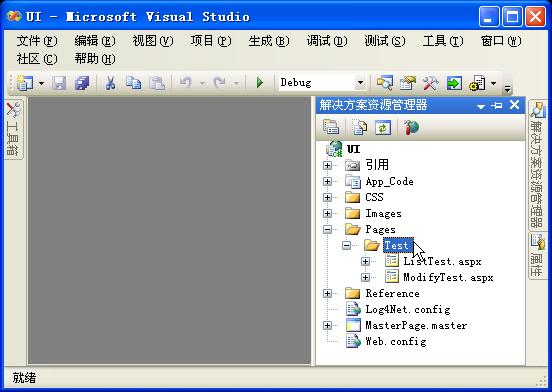Image resolution: width=552 pixels, height=392 pixels.
Task: Open the 文件(F) menu
Action: point(37,41)
